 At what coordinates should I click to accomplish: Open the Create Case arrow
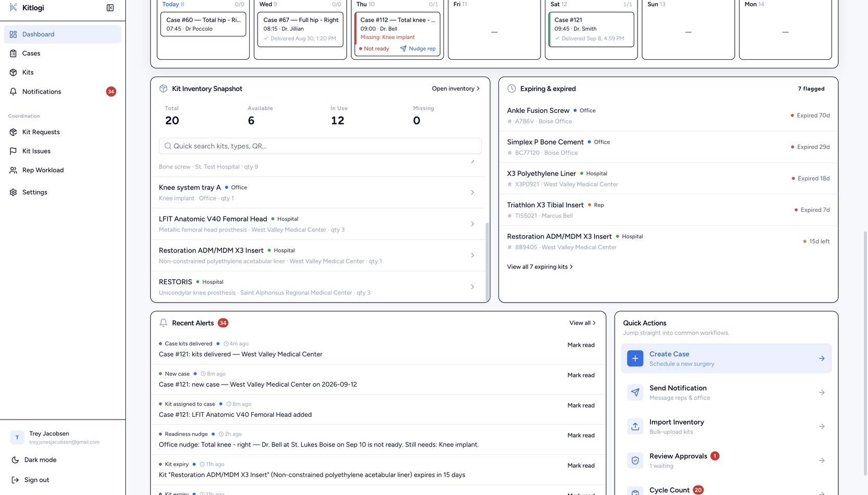tap(822, 359)
